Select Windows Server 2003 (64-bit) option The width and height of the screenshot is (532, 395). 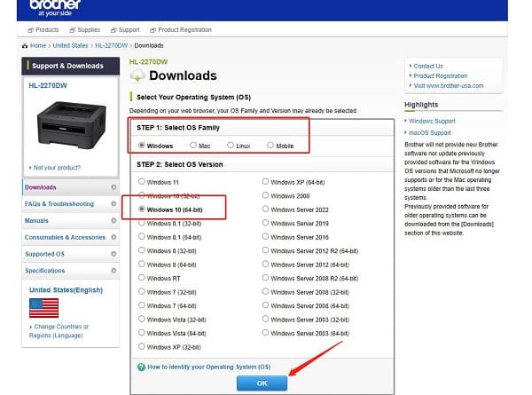click(x=265, y=333)
